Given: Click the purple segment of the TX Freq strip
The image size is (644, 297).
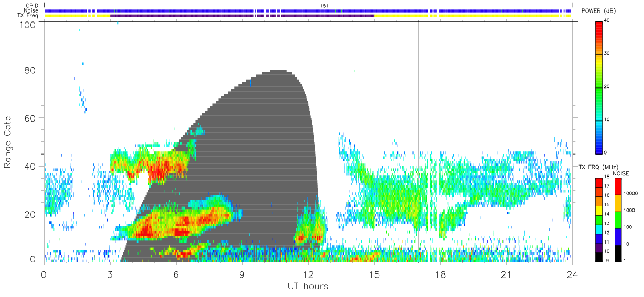Looking at the screenshot, I should point(241,16).
